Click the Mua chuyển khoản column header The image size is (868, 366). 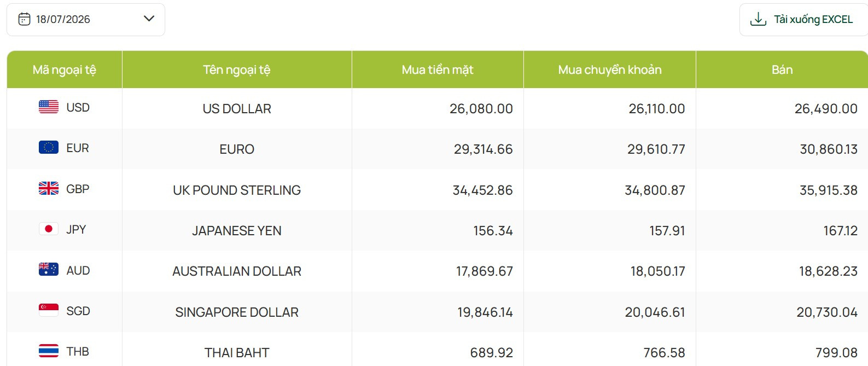tap(610, 69)
